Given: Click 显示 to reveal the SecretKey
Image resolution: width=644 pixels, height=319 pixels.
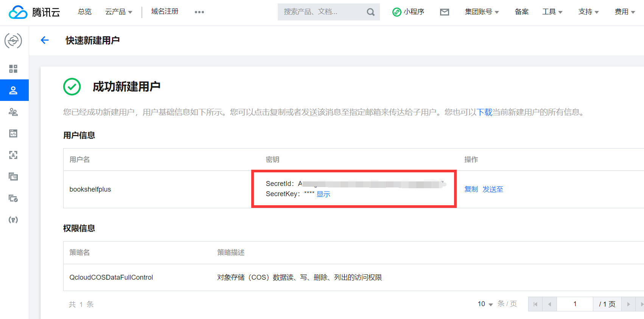Looking at the screenshot, I should 323,194.
